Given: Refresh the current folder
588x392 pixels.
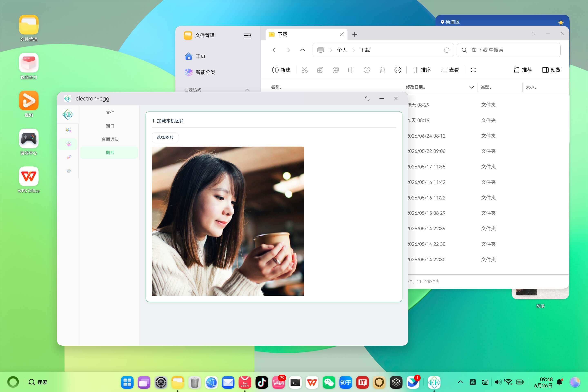Looking at the screenshot, I should click(447, 50).
